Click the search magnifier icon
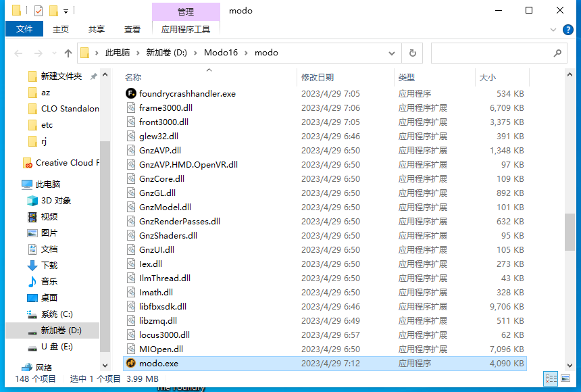Image resolution: width=581 pixels, height=392 pixels. pos(557,53)
